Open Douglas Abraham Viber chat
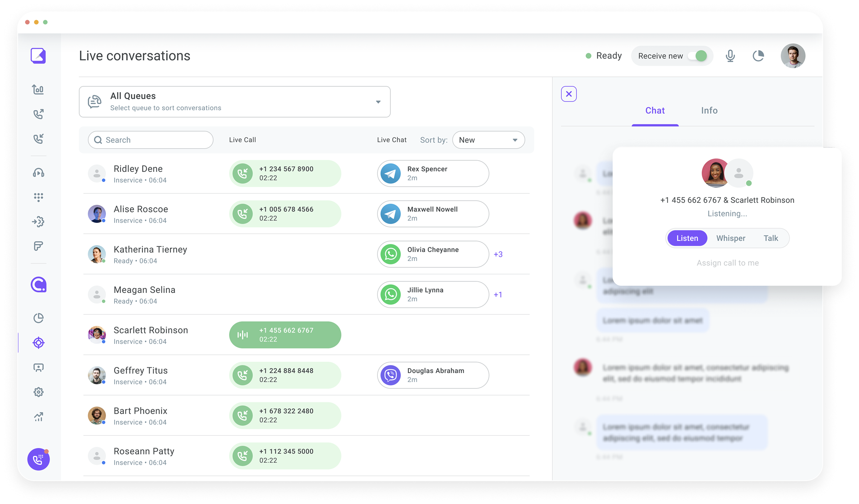The height and width of the screenshot is (504, 859). pyautogui.click(x=433, y=375)
